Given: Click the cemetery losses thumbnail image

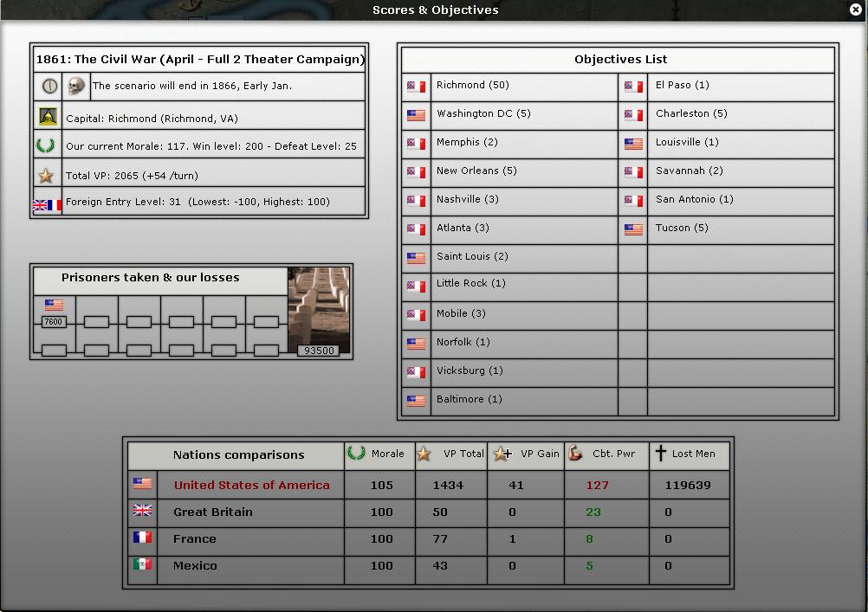Looking at the screenshot, I should 319,311.
